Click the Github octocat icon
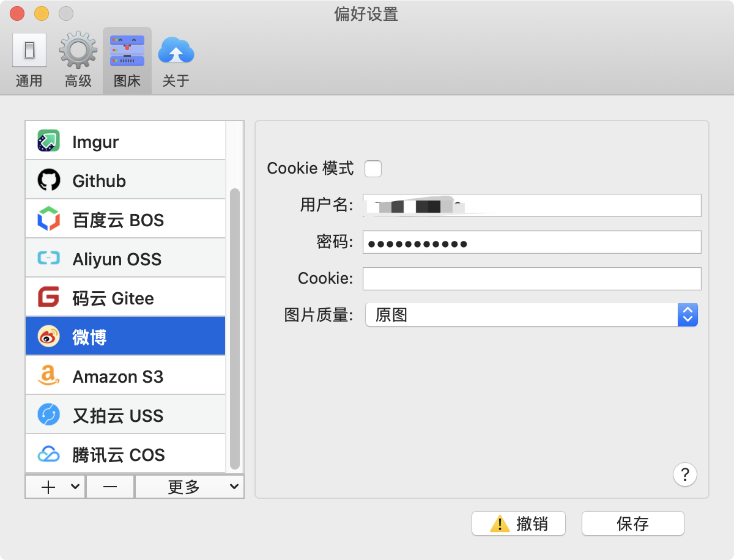Viewport: 734px width, 560px height. click(49, 180)
